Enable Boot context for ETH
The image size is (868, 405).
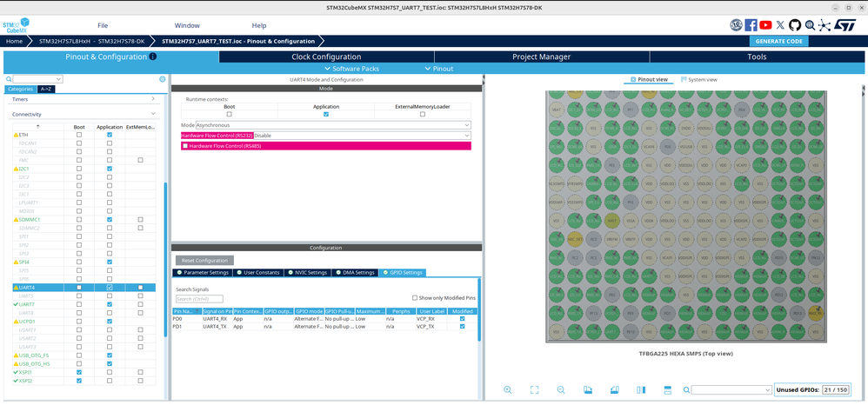(79, 135)
